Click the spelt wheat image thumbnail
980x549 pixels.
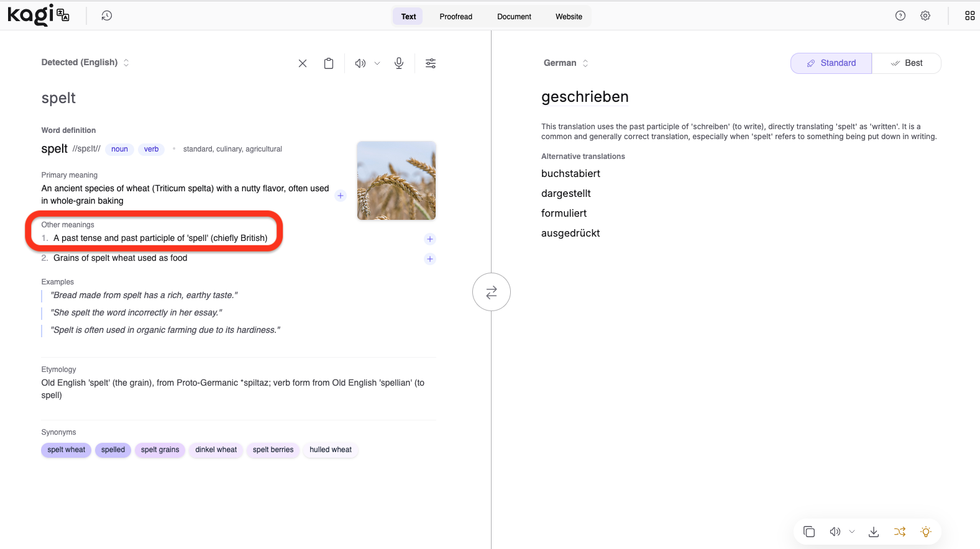(396, 181)
